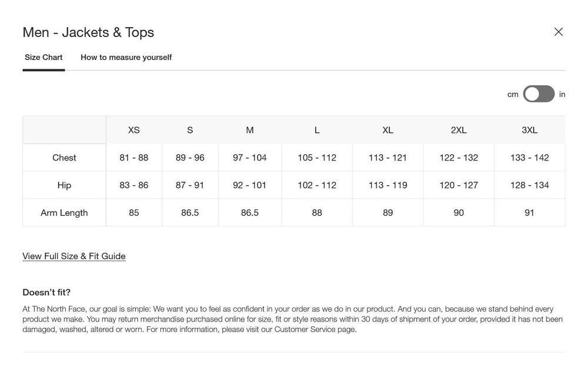Toggle the cm/in unit switch
588x375 pixels.
(539, 94)
